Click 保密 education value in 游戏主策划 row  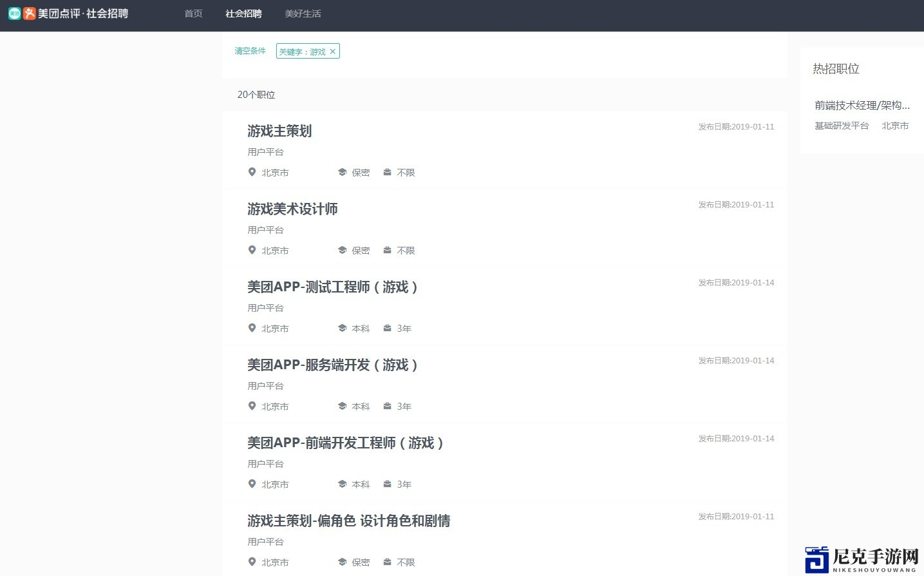coord(361,173)
